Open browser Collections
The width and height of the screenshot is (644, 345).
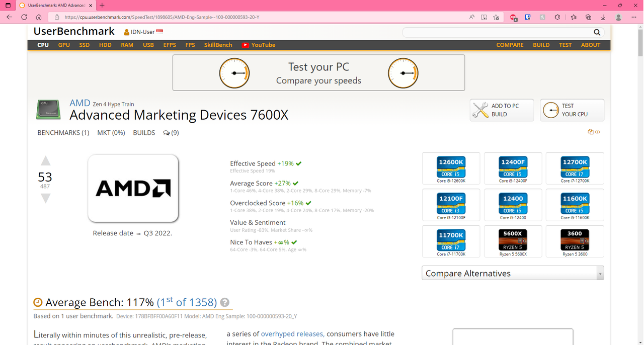tap(588, 17)
